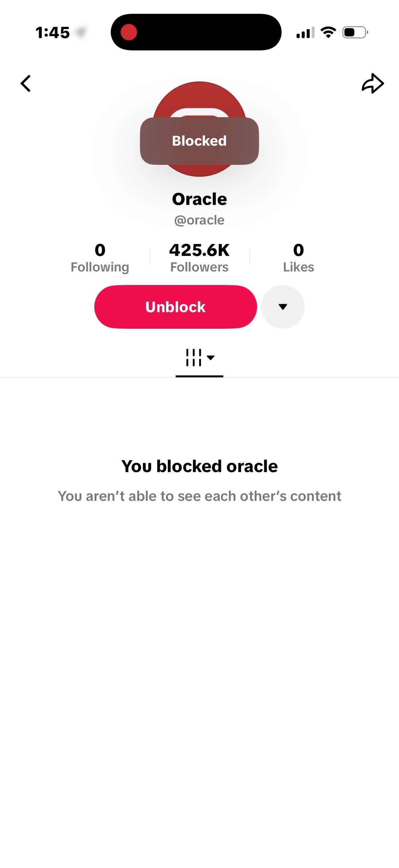The height and width of the screenshot is (868, 399).
Task: Click the Unblock button
Action: (x=175, y=307)
